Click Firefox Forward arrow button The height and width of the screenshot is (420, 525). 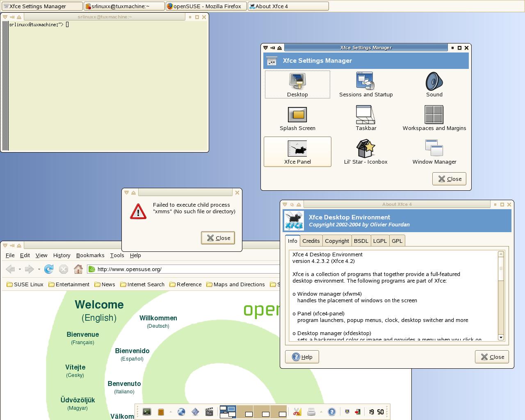pyautogui.click(x=29, y=269)
